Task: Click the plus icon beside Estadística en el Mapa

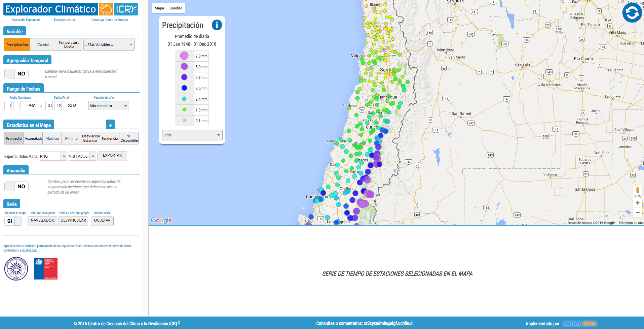Action: (110, 125)
